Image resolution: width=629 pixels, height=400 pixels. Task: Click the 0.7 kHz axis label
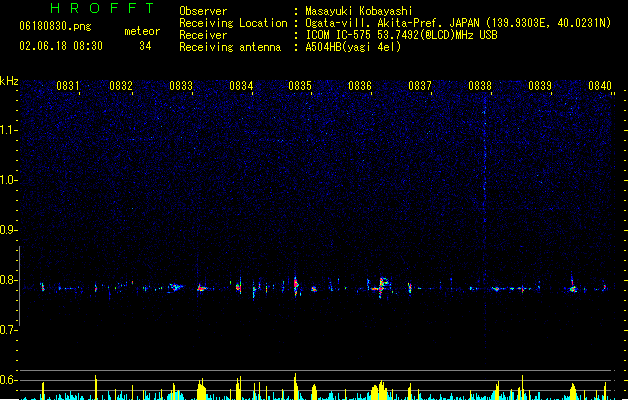click(x=8, y=330)
